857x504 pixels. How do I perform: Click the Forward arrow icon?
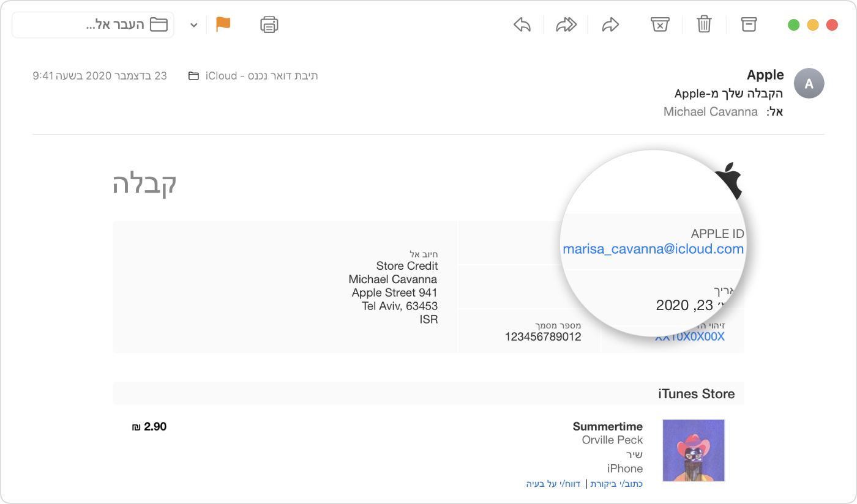click(610, 24)
